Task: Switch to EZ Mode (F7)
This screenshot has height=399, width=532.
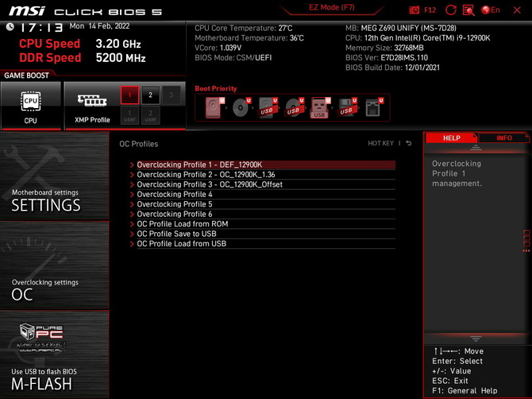Action: click(x=331, y=7)
